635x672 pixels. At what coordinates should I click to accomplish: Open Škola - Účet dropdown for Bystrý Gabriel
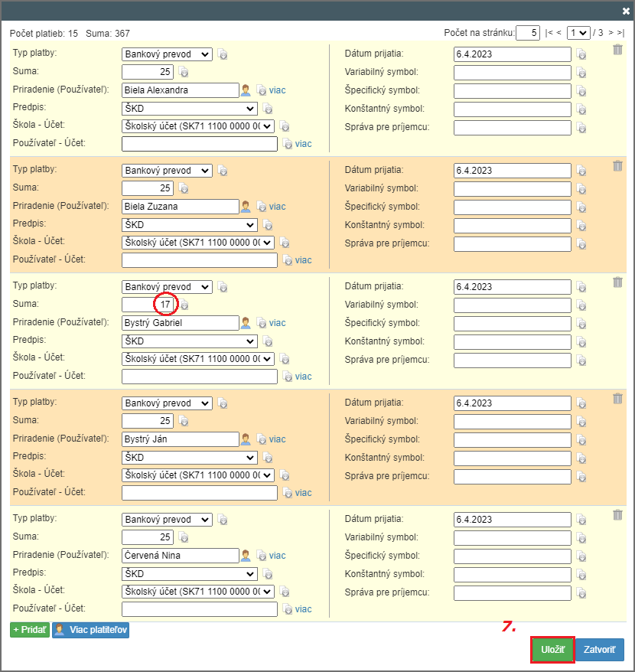click(x=198, y=359)
